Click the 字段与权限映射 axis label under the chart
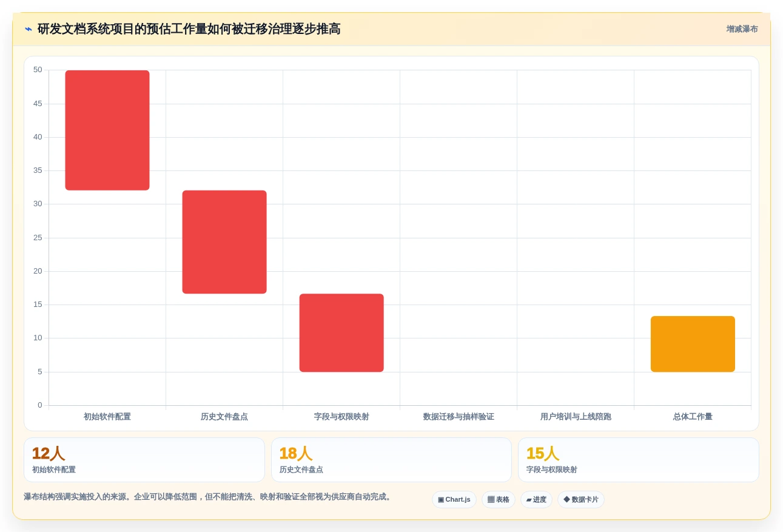This screenshot has height=532, width=783. pyautogui.click(x=341, y=417)
